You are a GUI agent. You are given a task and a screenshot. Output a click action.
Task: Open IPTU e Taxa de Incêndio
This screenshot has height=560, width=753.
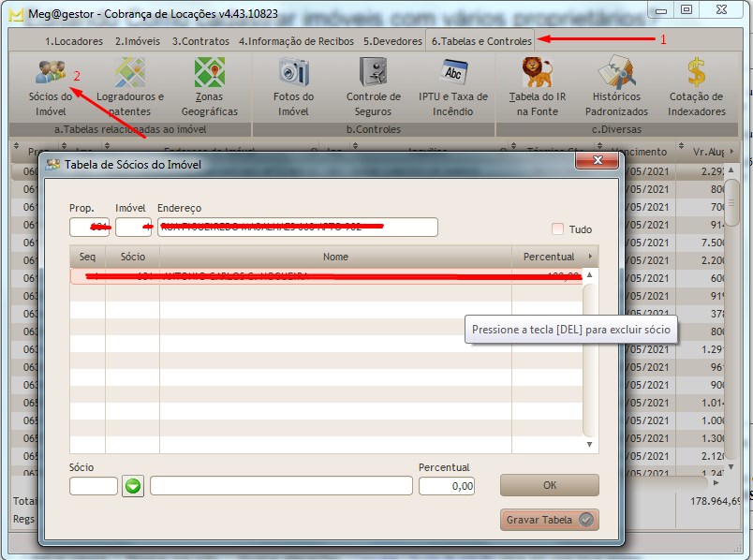coord(453,73)
